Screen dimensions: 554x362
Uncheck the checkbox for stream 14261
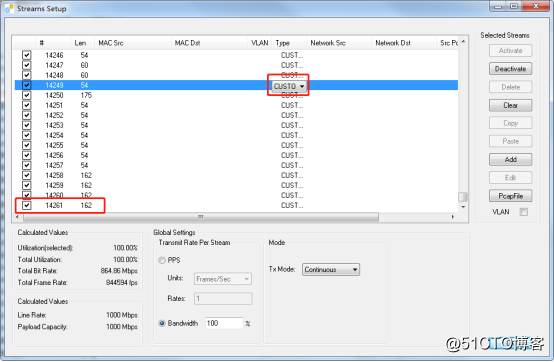[x=26, y=205]
